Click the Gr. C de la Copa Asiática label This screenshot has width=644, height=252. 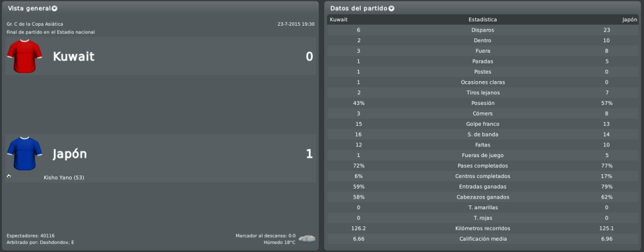click(x=35, y=24)
